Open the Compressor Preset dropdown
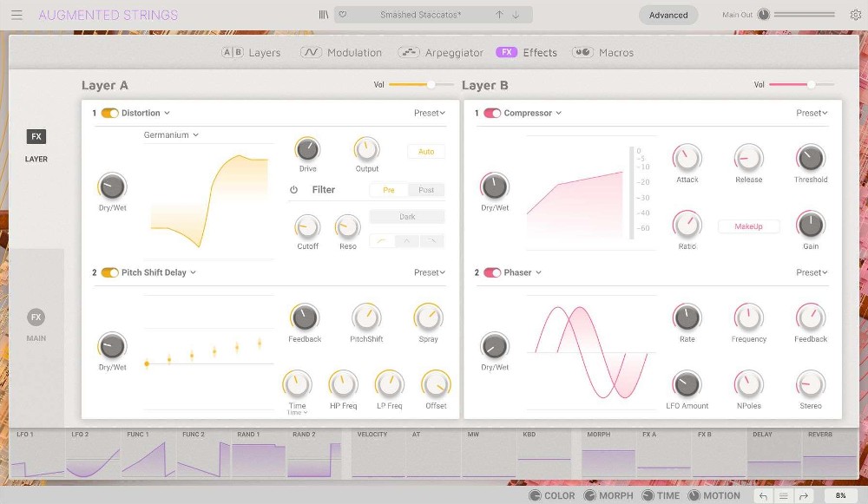 [809, 113]
